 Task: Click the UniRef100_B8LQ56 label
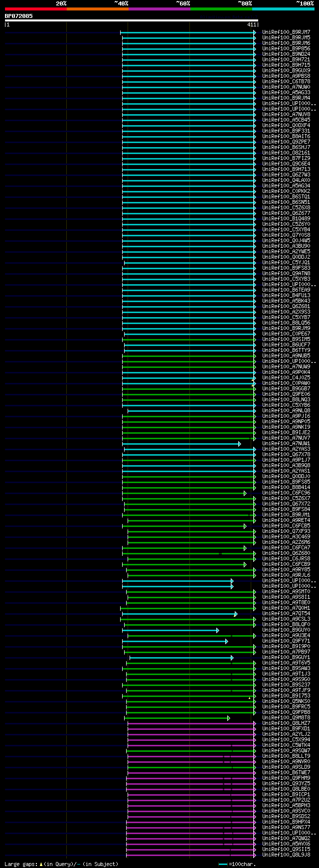[x=286, y=323]
